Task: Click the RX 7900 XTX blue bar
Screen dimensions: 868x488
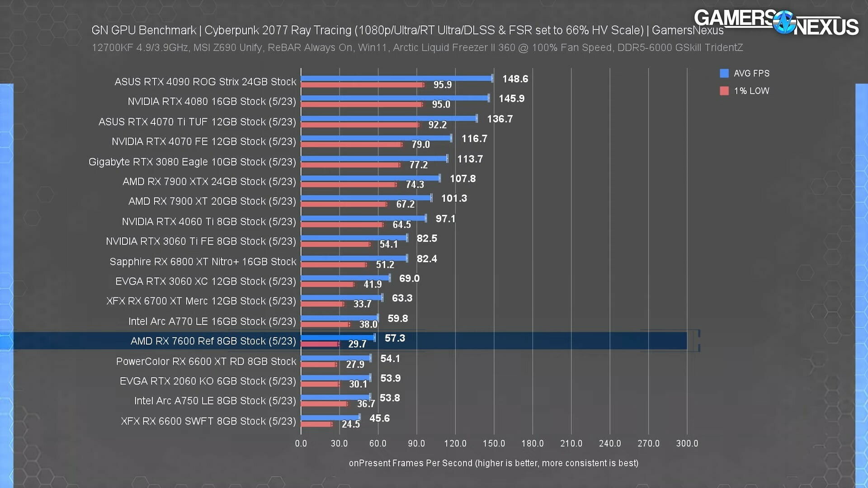Action: point(370,178)
